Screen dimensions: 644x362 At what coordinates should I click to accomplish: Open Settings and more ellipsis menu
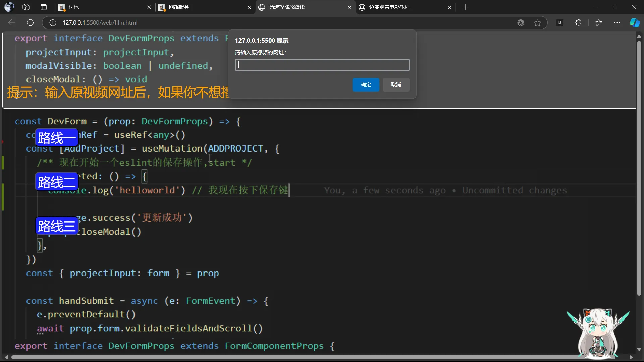tap(617, 23)
